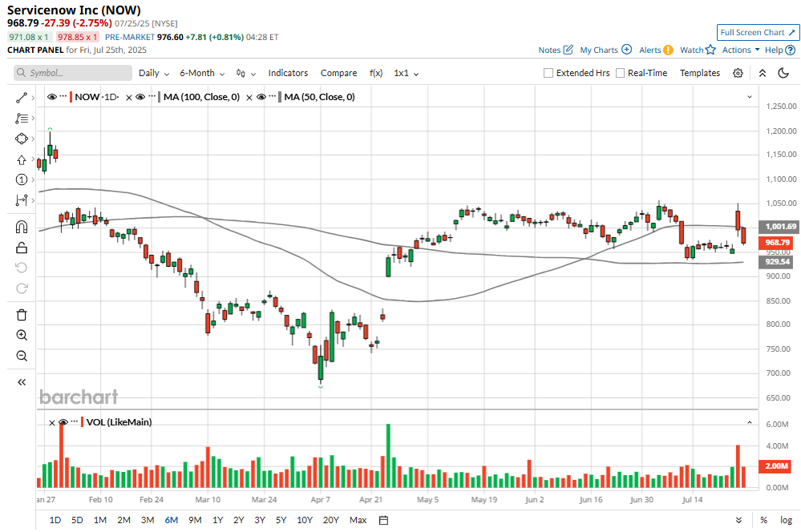Click the undo arrow icon
This screenshot has width=801, height=532.
pos(22,268)
